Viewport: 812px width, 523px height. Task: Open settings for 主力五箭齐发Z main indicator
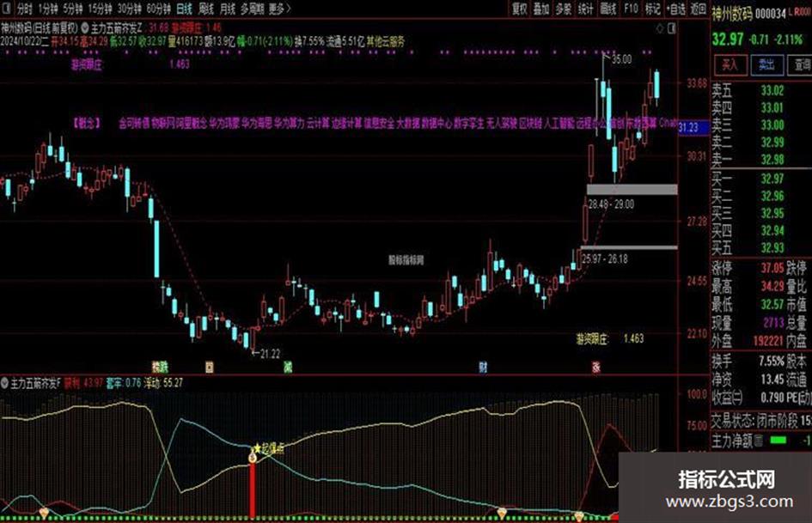85,27
